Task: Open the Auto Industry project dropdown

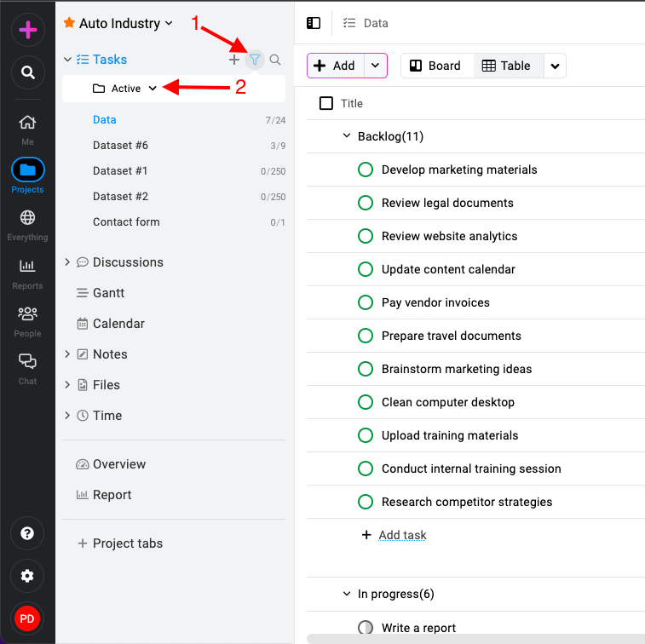Action: click(x=169, y=24)
